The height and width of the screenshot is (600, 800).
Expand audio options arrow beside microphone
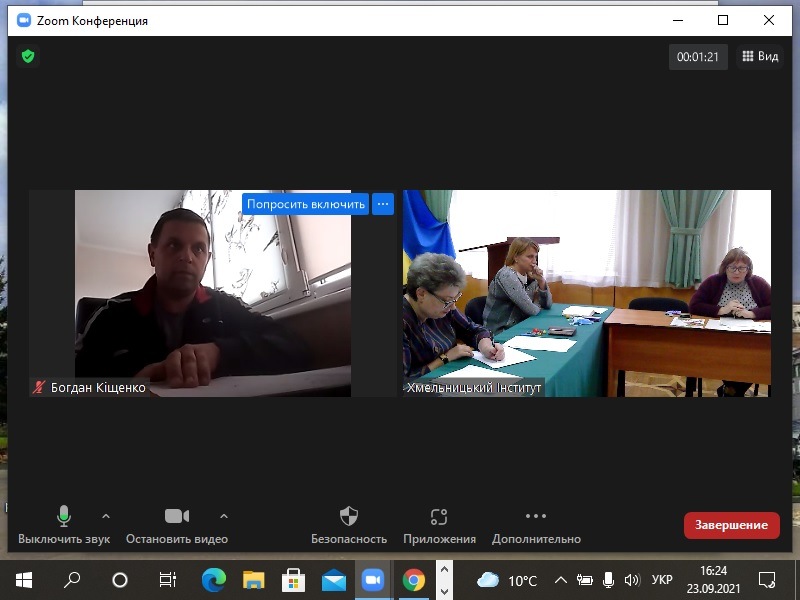(106, 516)
